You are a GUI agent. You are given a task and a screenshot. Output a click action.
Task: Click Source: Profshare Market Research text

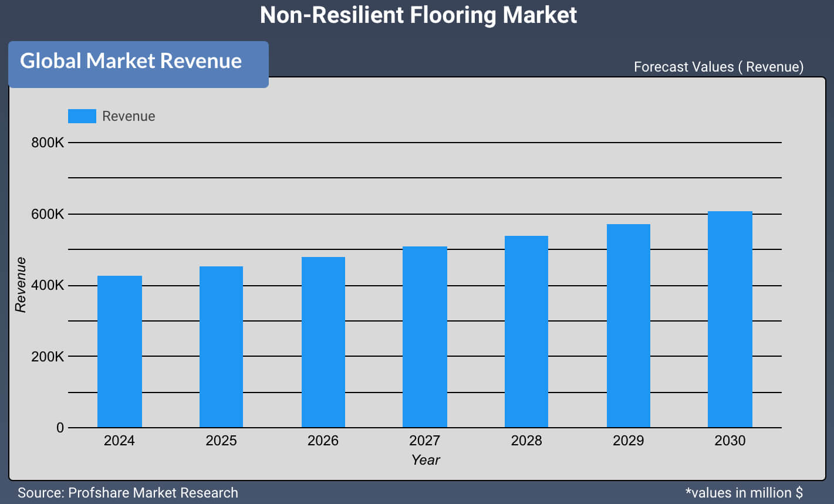click(128, 493)
